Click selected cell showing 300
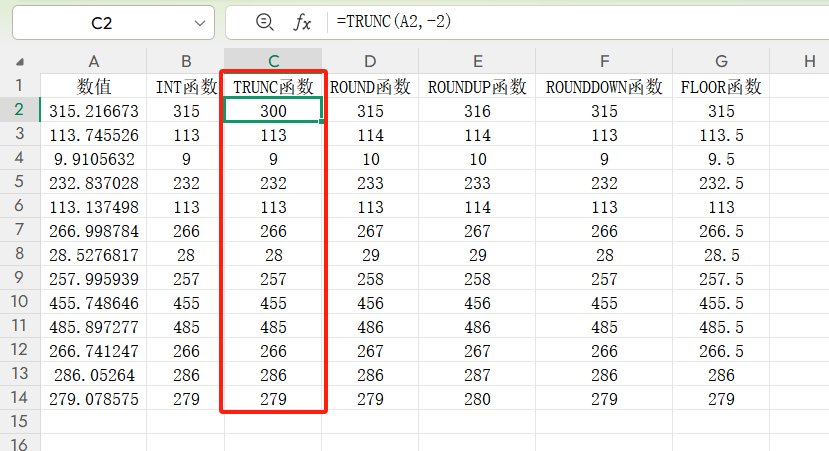Image resolution: width=829 pixels, height=451 pixels. [x=273, y=111]
